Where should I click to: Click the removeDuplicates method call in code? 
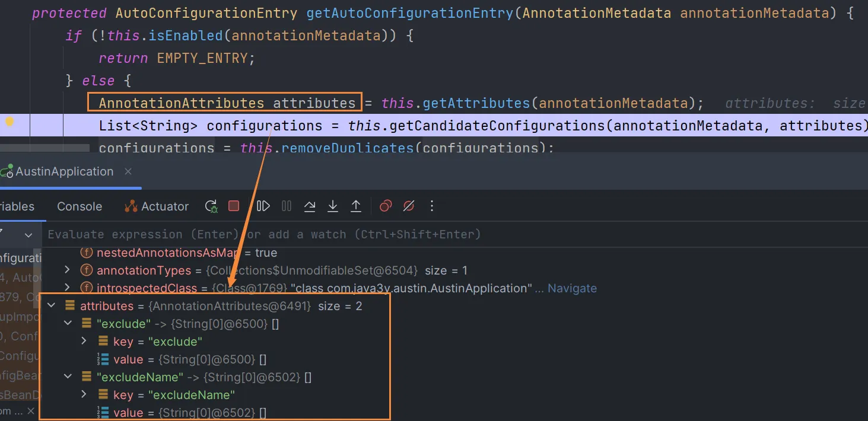(346, 148)
